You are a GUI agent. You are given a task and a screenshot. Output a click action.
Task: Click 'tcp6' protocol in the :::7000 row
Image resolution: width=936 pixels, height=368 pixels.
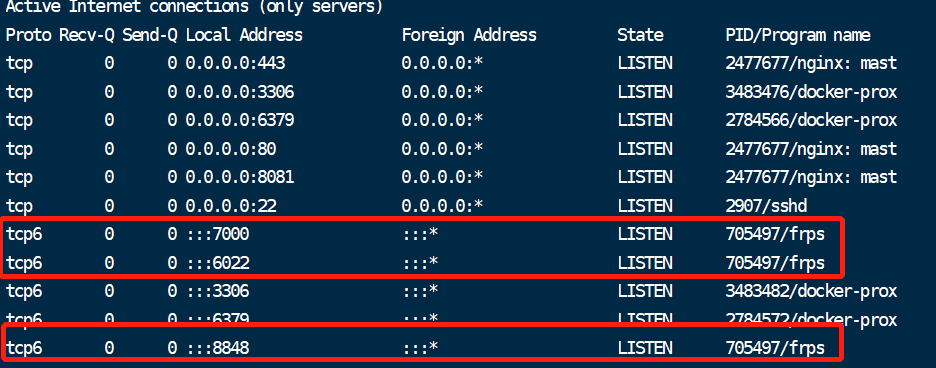[24, 234]
